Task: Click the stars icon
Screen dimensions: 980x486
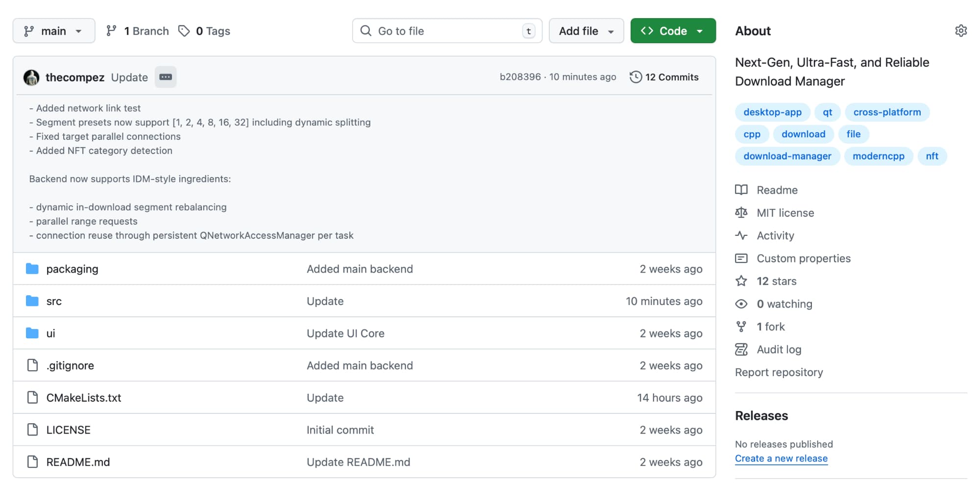Action: tap(741, 281)
